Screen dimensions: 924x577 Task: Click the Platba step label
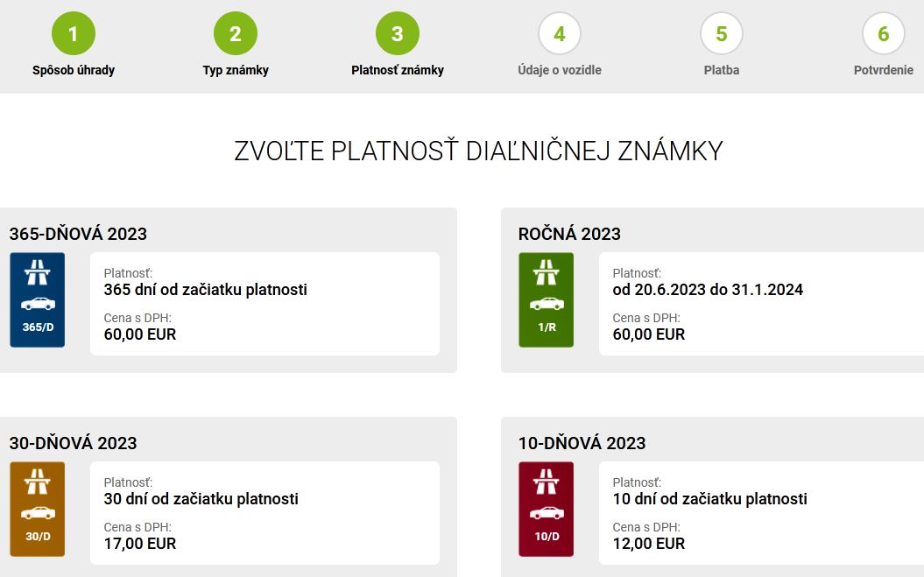pyautogui.click(x=722, y=70)
